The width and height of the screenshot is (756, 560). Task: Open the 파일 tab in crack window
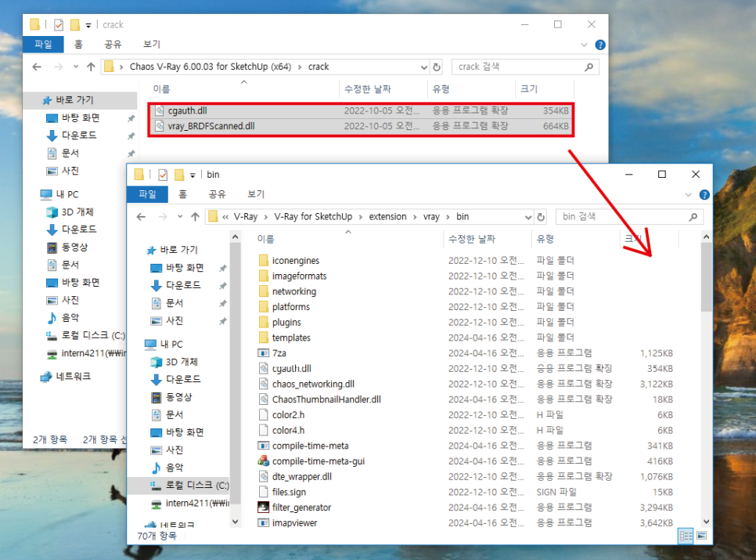[x=43, y=44]
